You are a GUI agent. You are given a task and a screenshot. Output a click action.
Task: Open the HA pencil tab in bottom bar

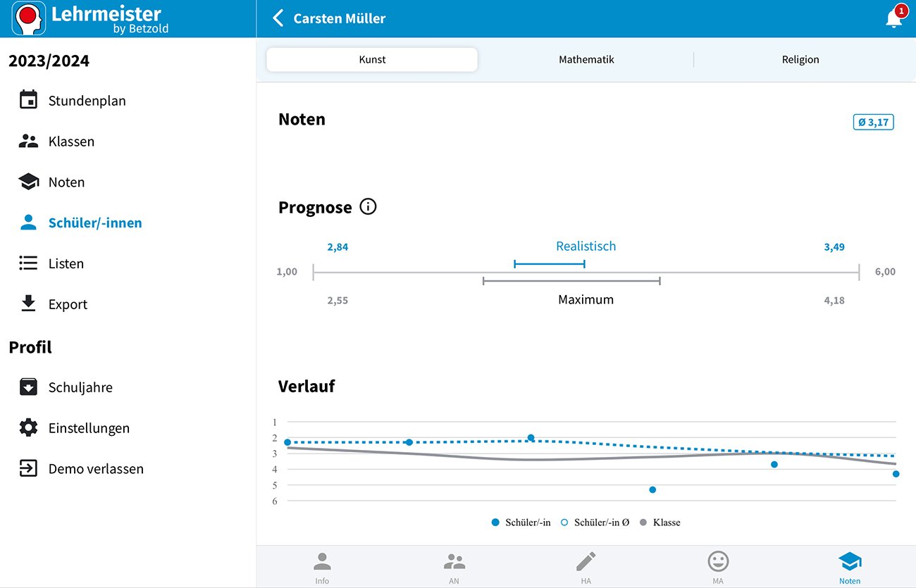586,567
